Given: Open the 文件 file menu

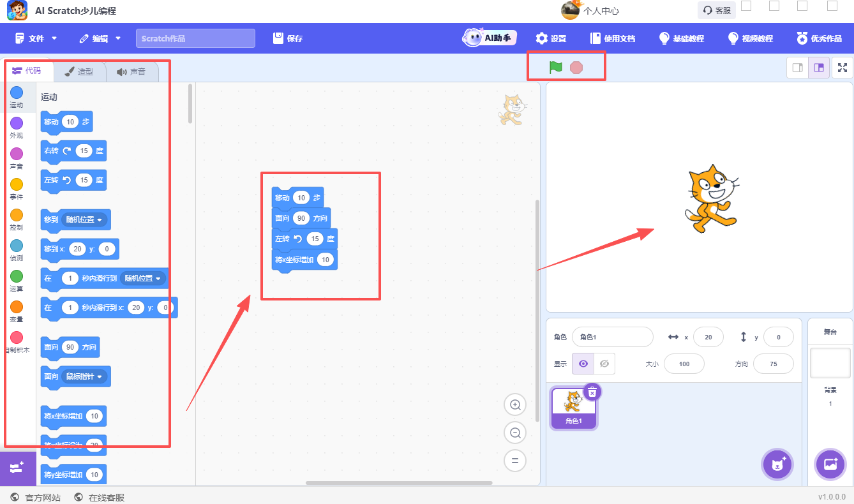Looking at the screenshot, I should pyautogui.click(x=36, y=38).
